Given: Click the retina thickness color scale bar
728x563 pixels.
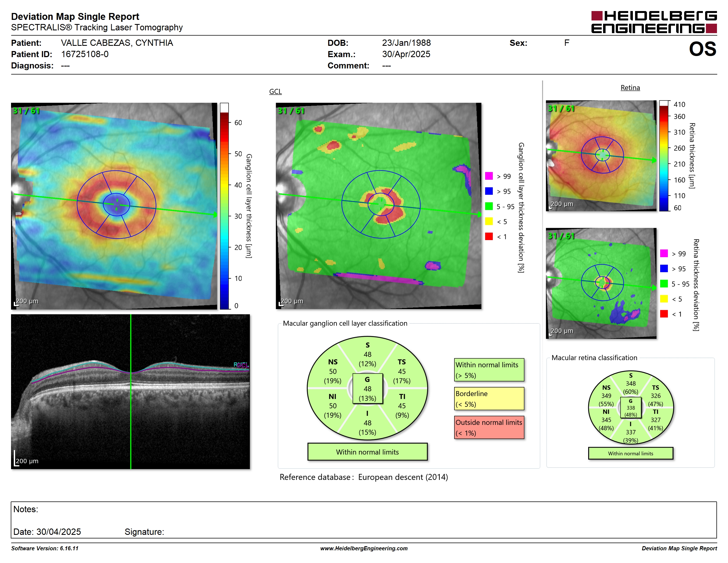Looking at the screenshot, I should (664, 156).
